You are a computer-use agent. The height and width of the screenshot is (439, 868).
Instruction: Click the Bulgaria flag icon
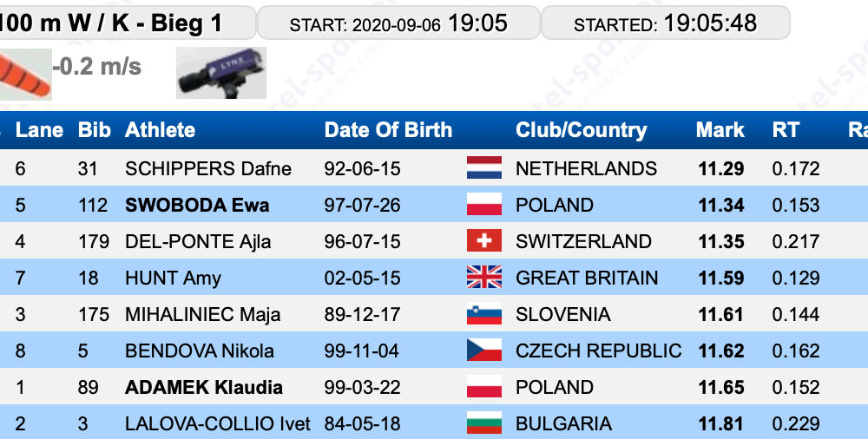(484, 423)
